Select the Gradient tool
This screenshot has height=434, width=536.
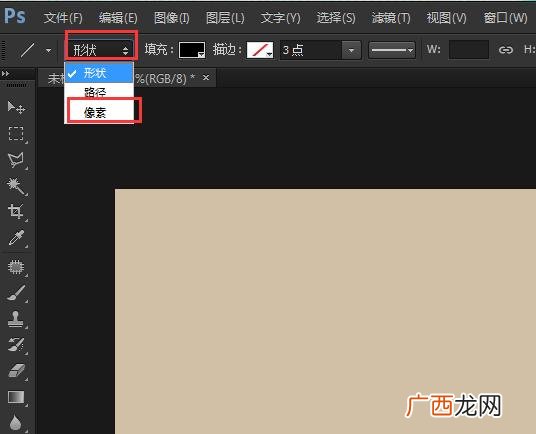coord(16,397)
